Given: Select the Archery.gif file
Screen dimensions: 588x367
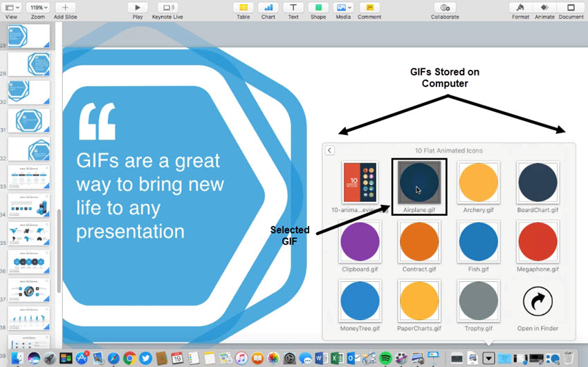Looking at the screenshot, I should [479, 183].
